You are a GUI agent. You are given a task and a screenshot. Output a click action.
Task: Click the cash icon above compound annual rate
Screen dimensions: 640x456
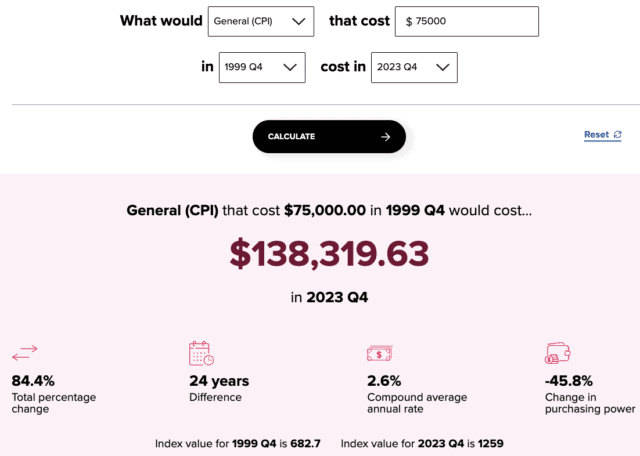(x=379, y=353)
